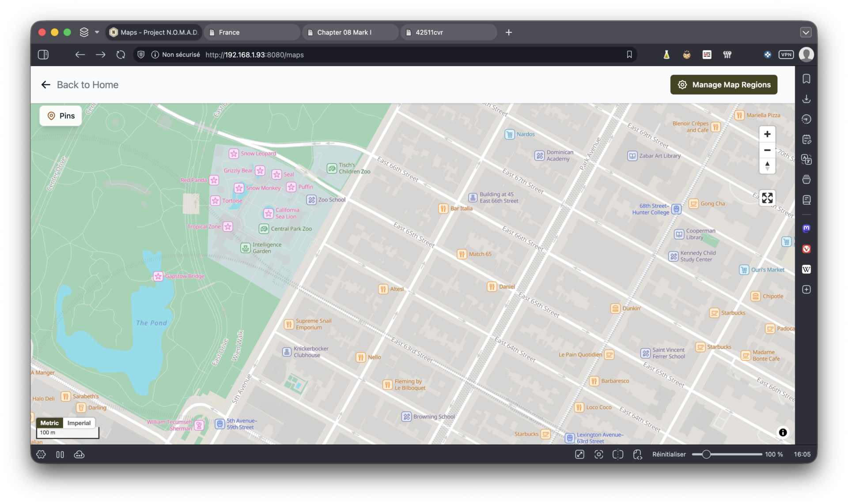This screenshot has height=504, width=848.
Task: Reset map bearing with compass button
Action: (767, 166)
